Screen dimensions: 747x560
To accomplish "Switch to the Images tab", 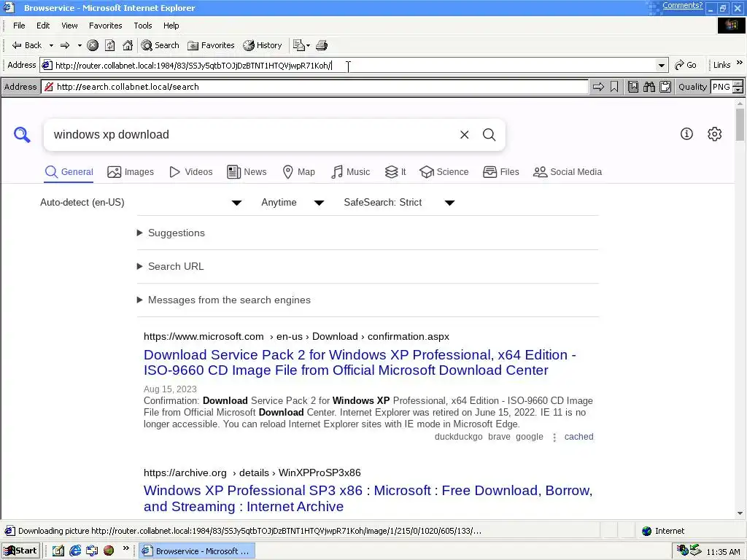I will click(x=131, y=172).
